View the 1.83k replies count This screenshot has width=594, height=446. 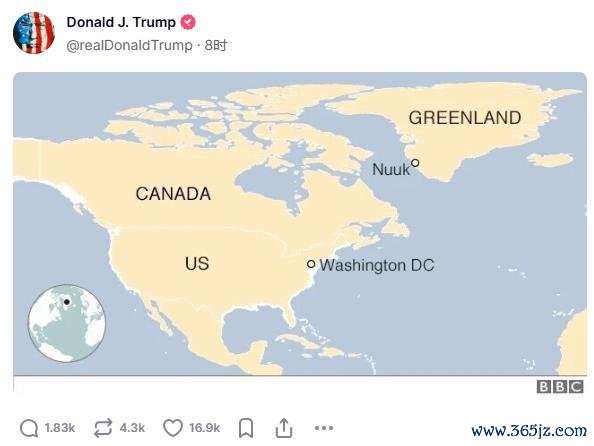click(60, 428)
